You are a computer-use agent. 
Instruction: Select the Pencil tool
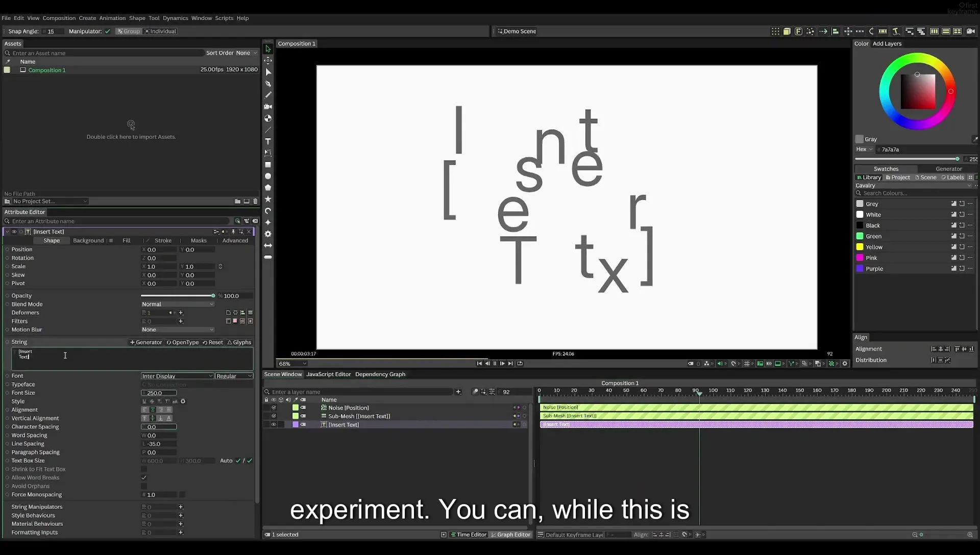268,95
